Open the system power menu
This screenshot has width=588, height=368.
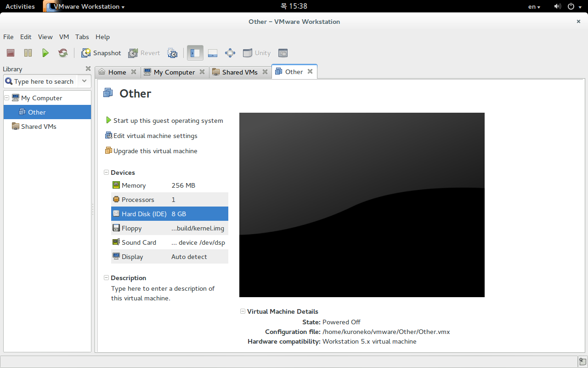574,6
